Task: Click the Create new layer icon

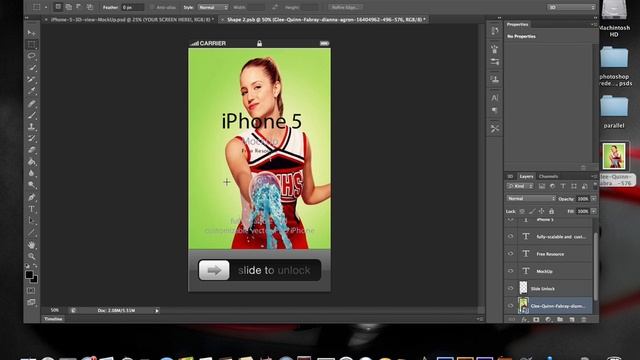Action: (572, 320)
